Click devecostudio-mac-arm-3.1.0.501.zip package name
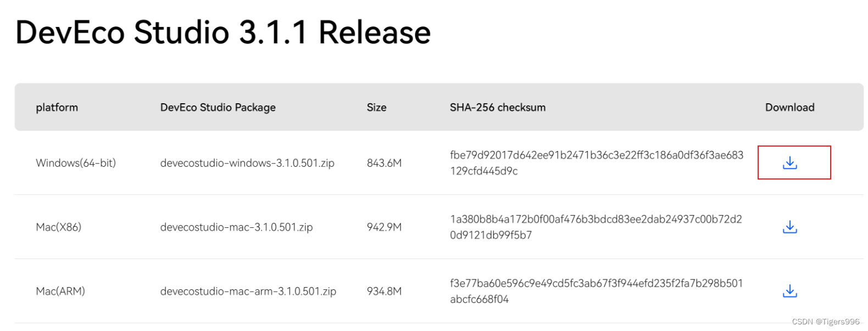 coord(248,291)
